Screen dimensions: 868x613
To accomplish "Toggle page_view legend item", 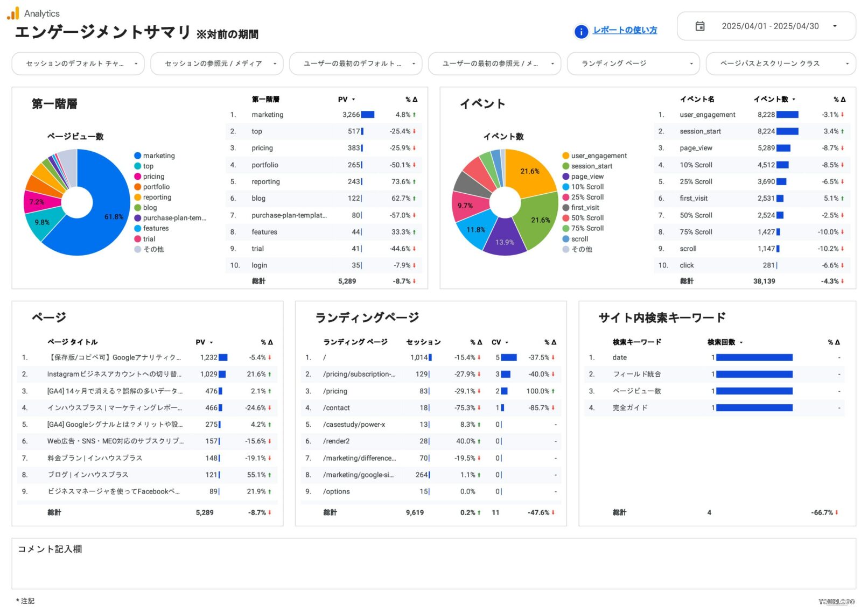I will pos(587,177).
